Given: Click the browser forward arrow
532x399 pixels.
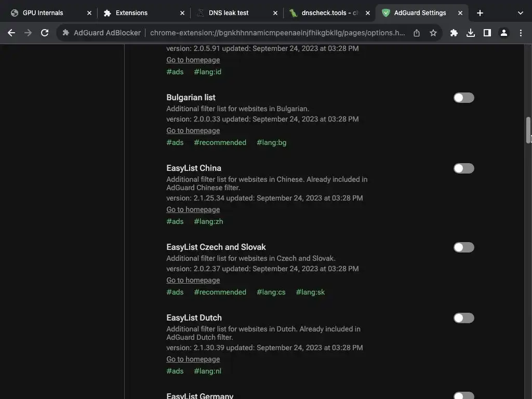Looking at the screenshot, I should (x=28, y=33).
